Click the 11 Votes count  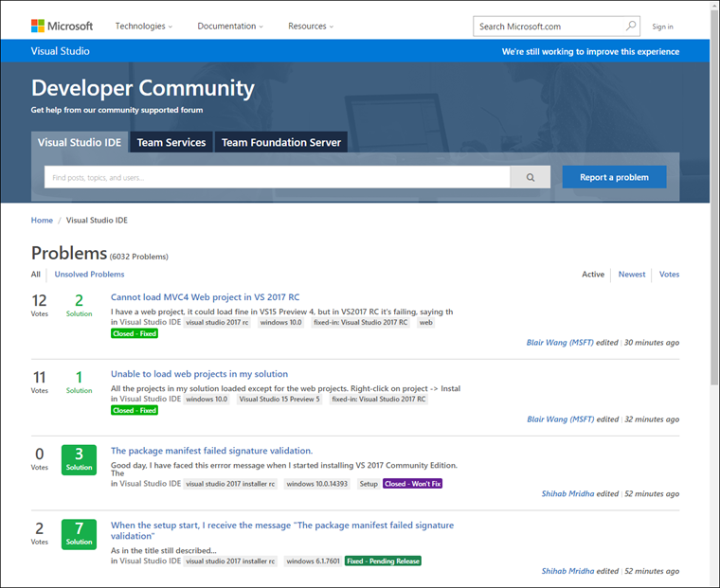click(x=40, y=382)
